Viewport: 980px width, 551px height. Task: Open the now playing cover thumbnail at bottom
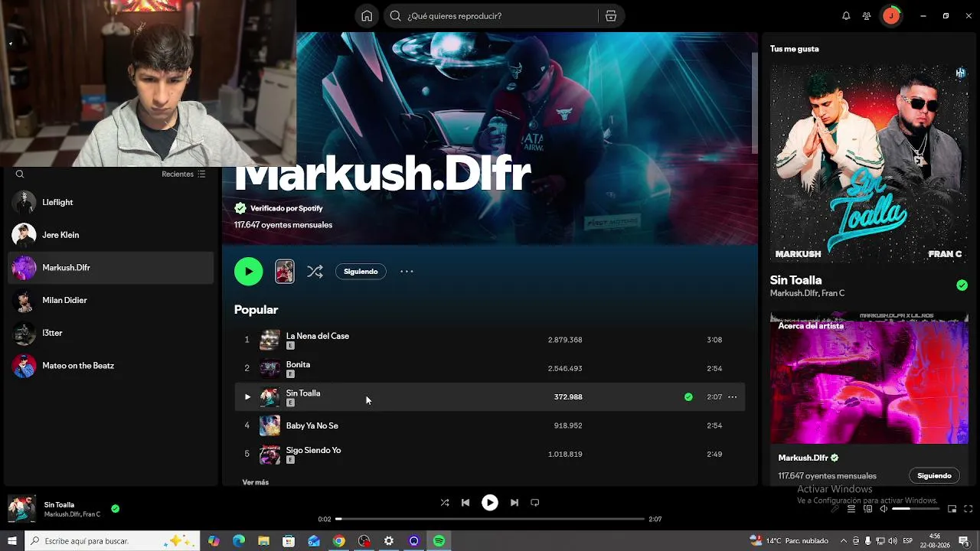[21, 509]
